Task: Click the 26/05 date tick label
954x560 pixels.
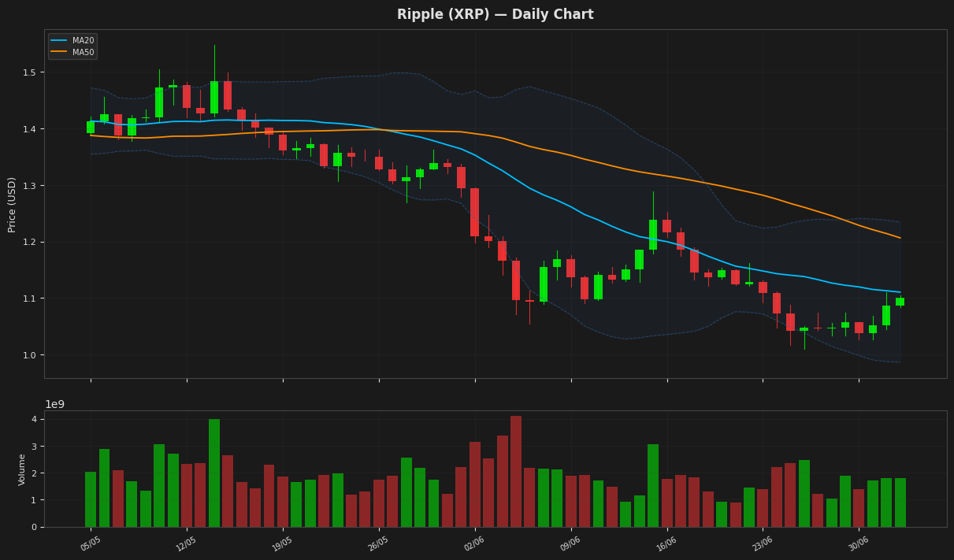Action: pyautogui.click(x=378, y=543)
